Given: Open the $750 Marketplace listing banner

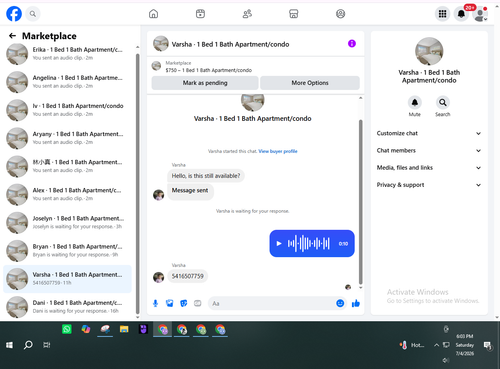Looking at the screenshot, I should tap(255, 66).
